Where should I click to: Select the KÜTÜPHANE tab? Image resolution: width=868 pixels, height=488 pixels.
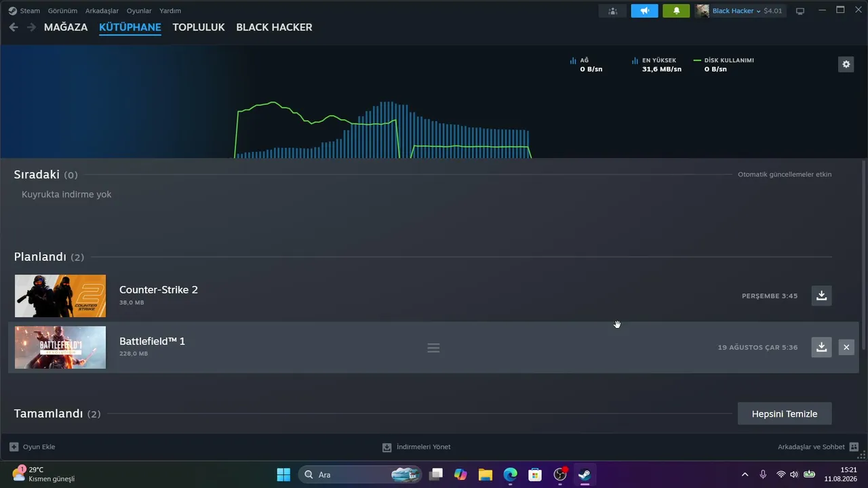(130, 27)
